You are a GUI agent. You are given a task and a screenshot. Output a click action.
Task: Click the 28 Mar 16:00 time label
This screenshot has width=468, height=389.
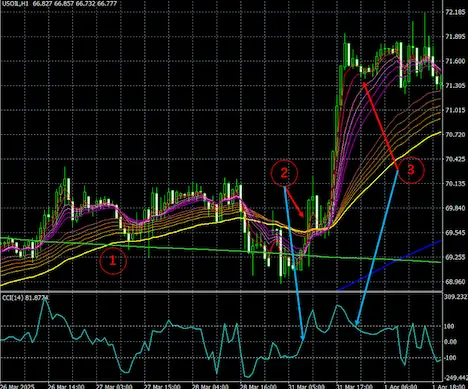[x=258, y=386]
